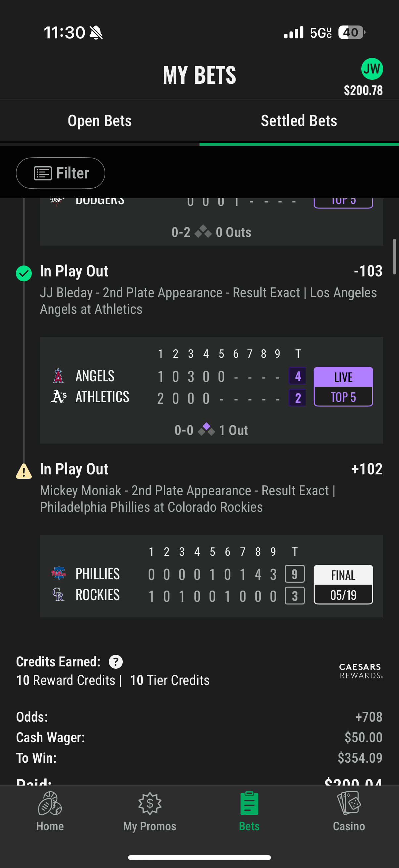Tap the Credits Earned help icon
399x868 pixels.
115,662
